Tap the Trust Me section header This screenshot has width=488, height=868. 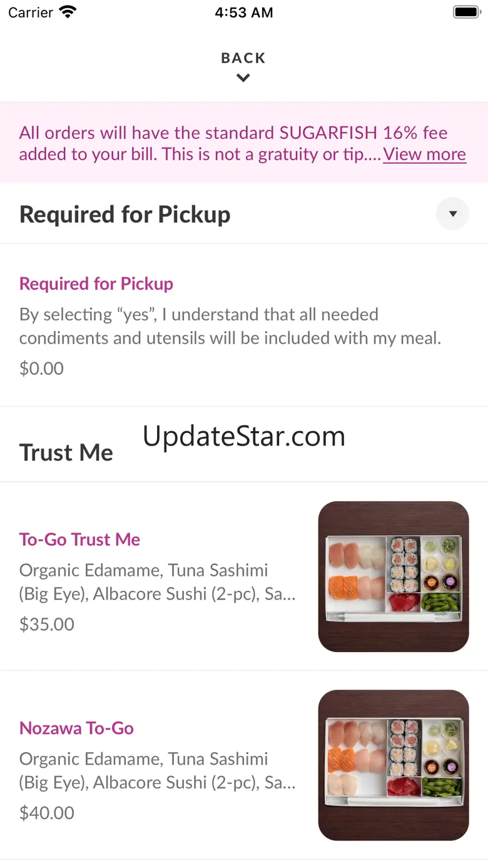click(66, 452)
